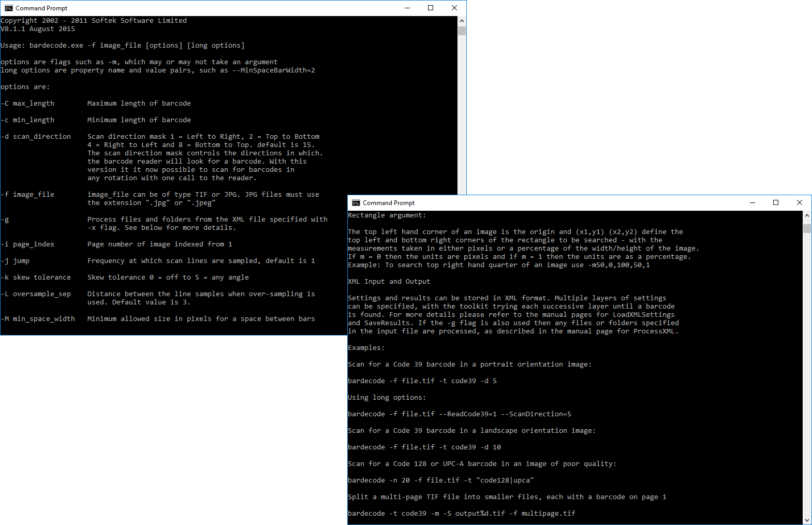The height and width of the screenshot is (525, 812).
Task: Click scroll-up arrow in back Command Prompt
Action: click(462, 21)
